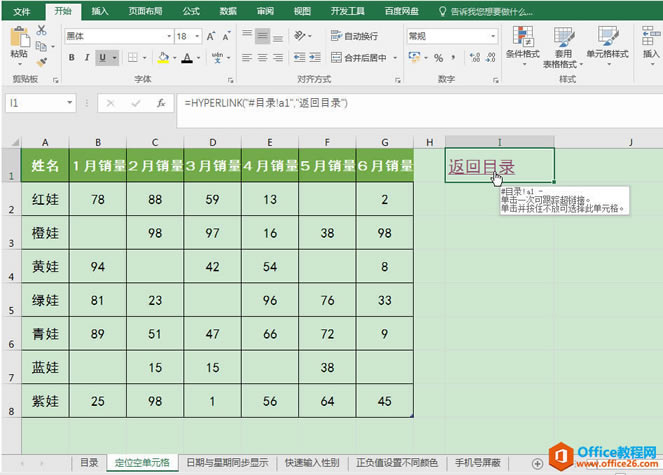
Task: Switch to the 公式 tab
Action: pyautogui.click(x=191, y=11)
